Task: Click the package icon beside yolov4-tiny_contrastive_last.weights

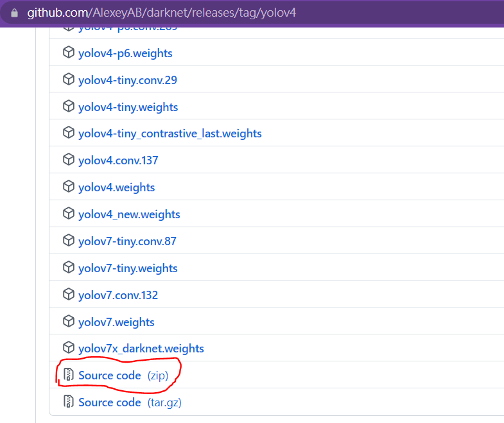Action: 69,132
